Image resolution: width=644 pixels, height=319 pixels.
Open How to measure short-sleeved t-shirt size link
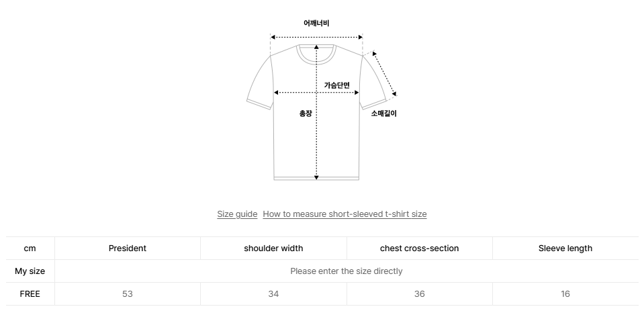click(344, 214)
